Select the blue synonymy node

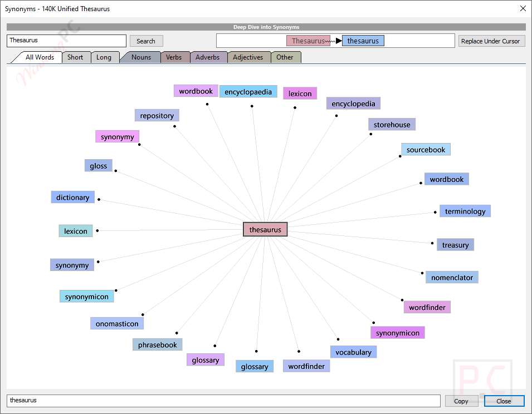tap(72, 265)
